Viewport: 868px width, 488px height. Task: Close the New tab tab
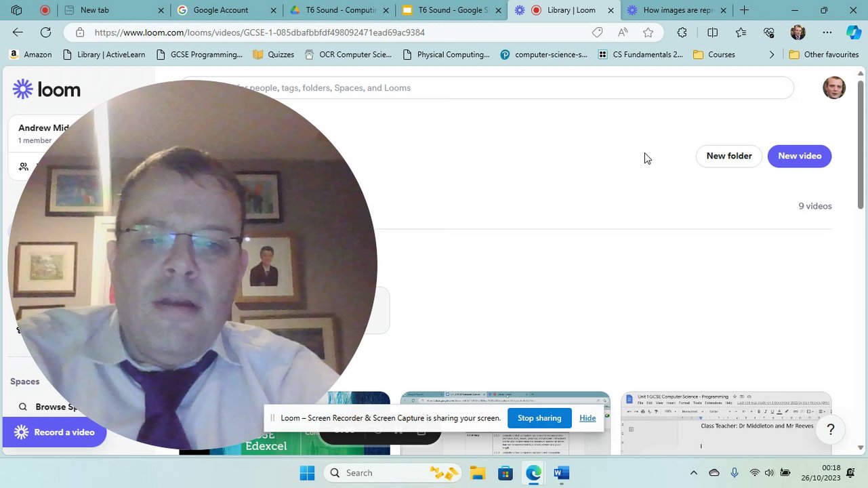161,10
